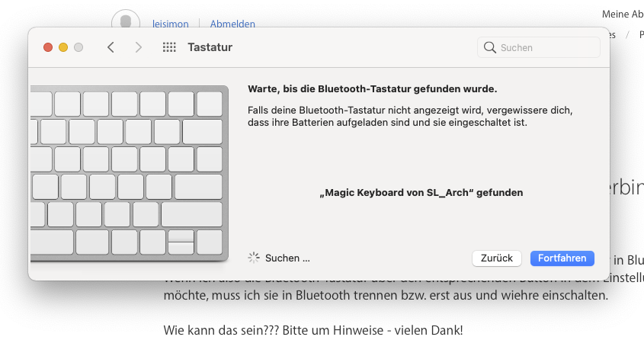
Task: Click the Abmelden link
Action: tap(232, 24)
